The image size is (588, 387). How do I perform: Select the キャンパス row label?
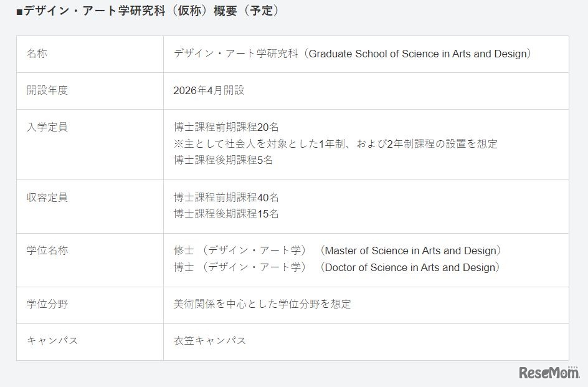[52, 340]
